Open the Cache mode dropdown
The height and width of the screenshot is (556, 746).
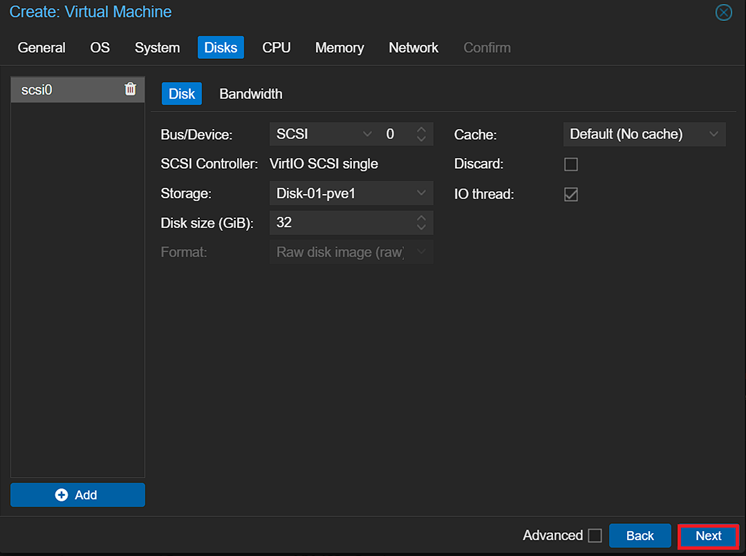point(644,134)
